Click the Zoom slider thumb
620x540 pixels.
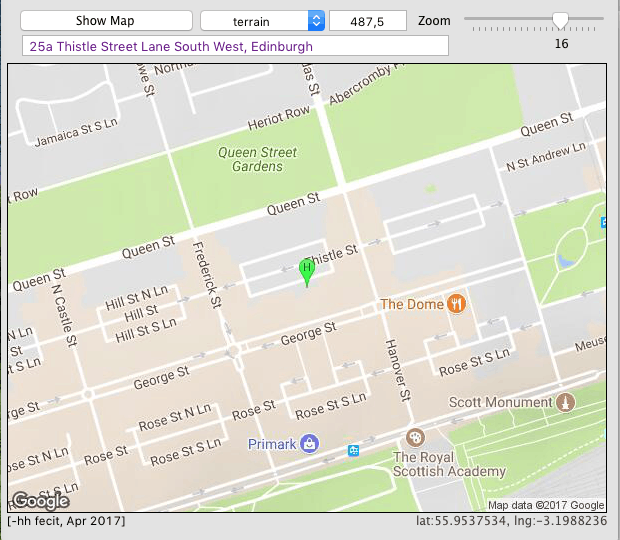[x=561, y=19]
